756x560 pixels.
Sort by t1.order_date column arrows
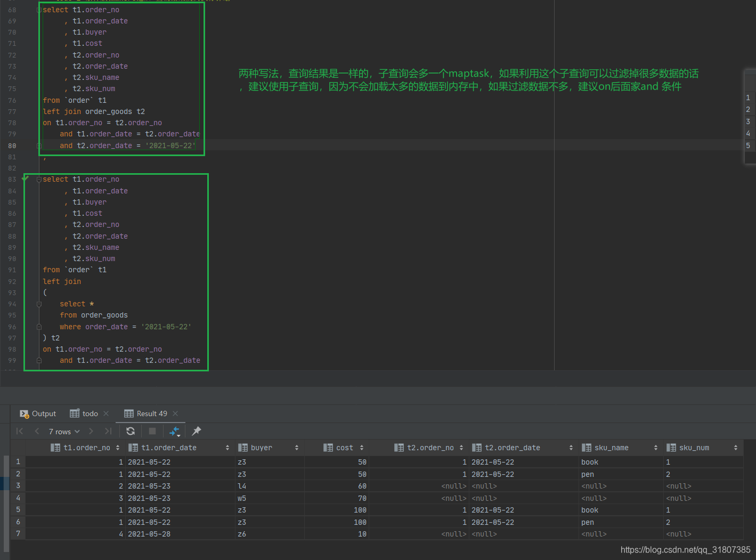pyautogui.click(x=227, y=448)
